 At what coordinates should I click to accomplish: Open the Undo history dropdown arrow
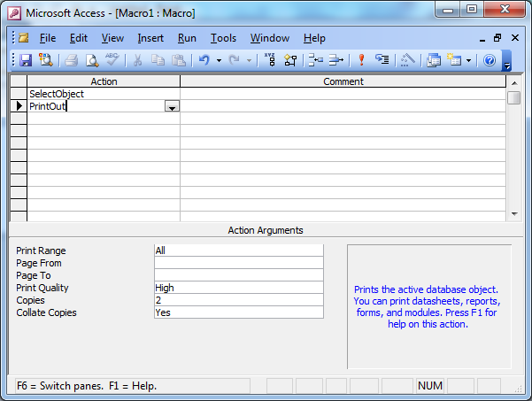point(219,61)
